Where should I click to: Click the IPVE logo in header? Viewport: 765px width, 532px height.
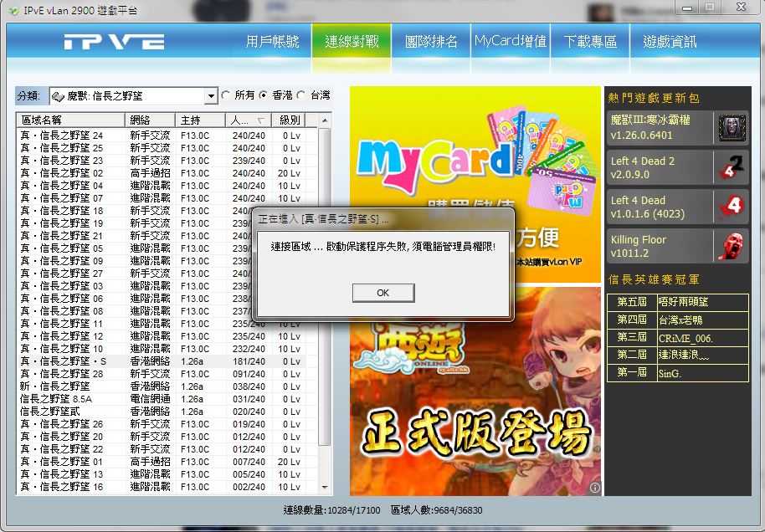[x=114, y=42]
